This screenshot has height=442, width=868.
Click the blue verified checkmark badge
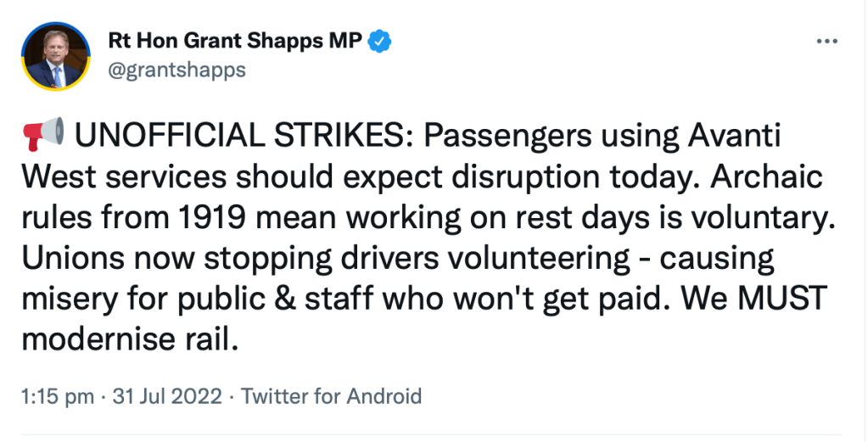click(378, 41)
